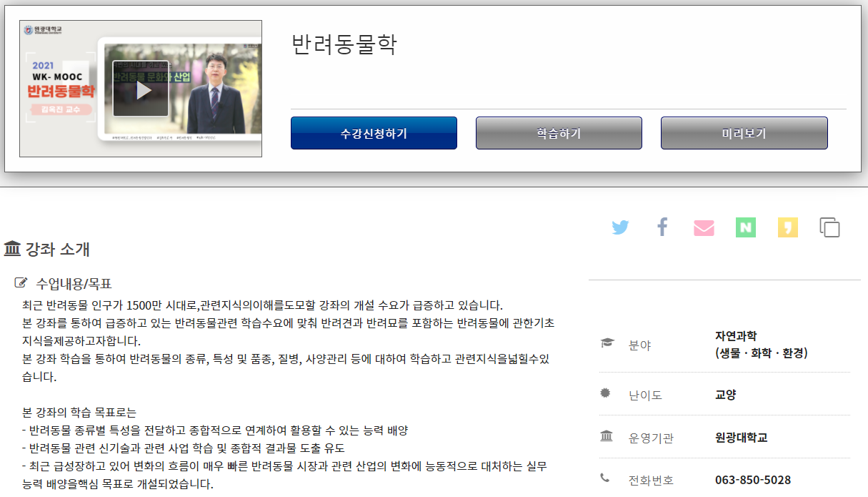Click the line beginning 본 강좌의 학습 목표로는
The height and width of the screenshot is (497, 868).
tap(79, 413)
